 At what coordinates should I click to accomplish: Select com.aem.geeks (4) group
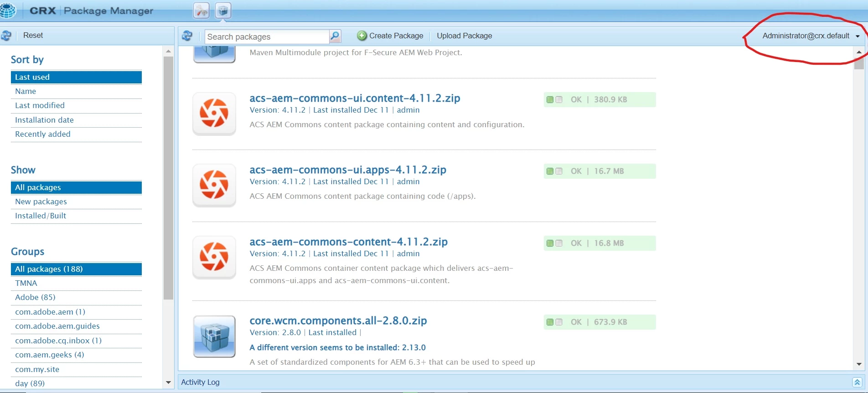(x=76, y=355)
